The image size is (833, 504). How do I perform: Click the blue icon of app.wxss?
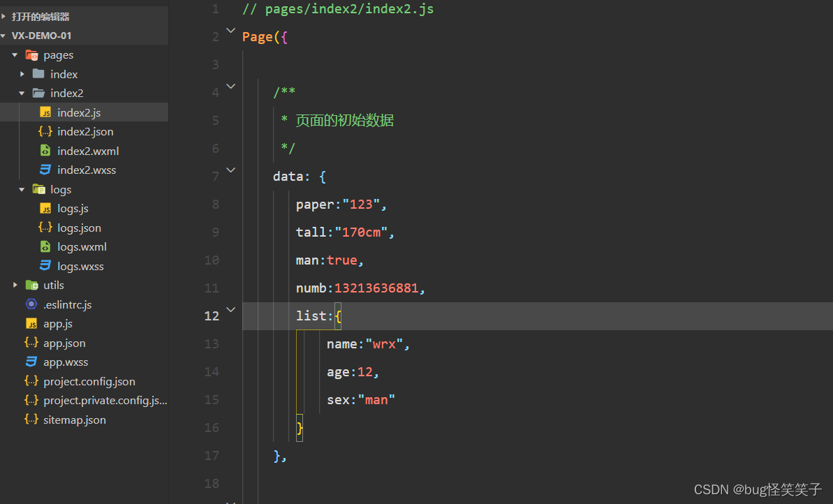tap(31, 362)
